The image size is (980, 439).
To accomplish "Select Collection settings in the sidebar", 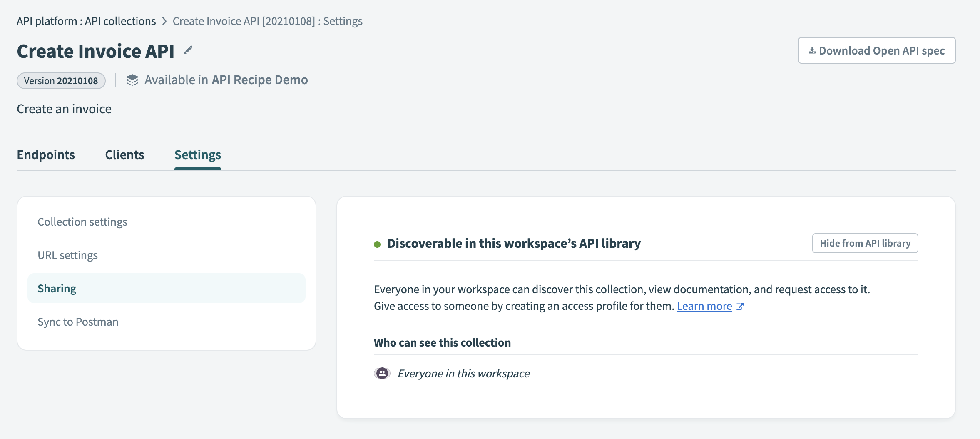I will (82, 222).
